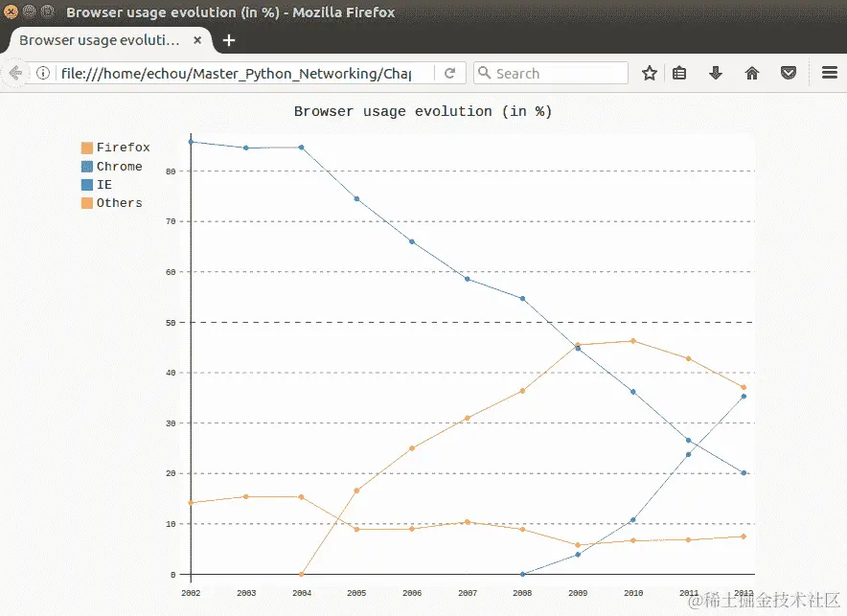Go to home page via house icon

pos(752,73)
